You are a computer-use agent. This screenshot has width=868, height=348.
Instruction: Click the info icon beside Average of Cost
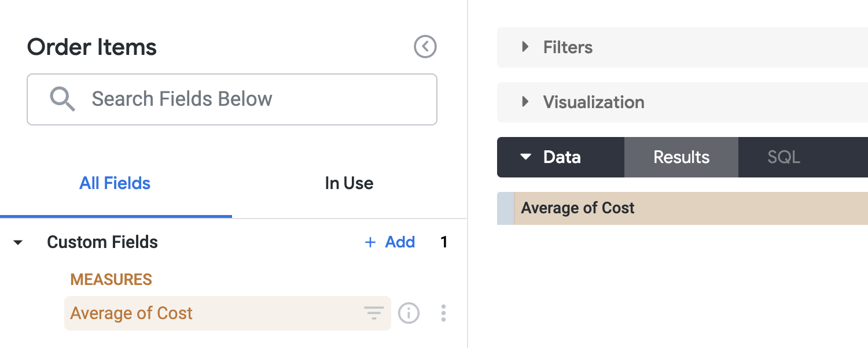point(409,313)
